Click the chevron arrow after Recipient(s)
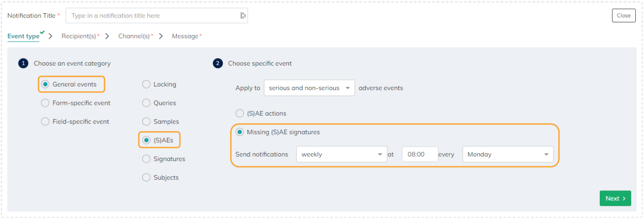Viewport: 644px width, 218px height. tap(107, 36)
